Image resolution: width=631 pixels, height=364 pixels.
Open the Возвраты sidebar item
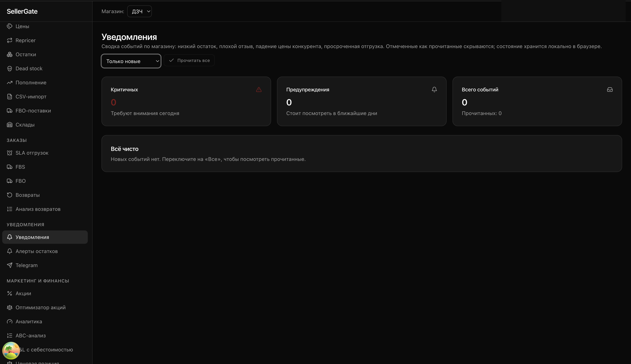(28, 195)
